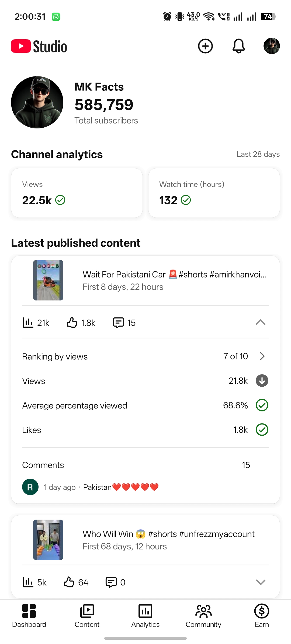Tap green check beside Average percentage viewed
Viewport: 291px width, 644px height.
click(262, 405)
